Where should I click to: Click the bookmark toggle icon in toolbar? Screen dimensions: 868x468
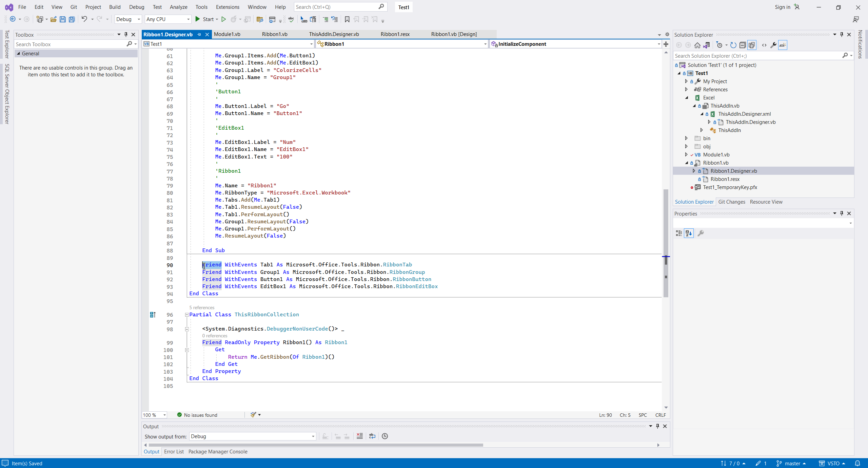[x=347, y=19]
